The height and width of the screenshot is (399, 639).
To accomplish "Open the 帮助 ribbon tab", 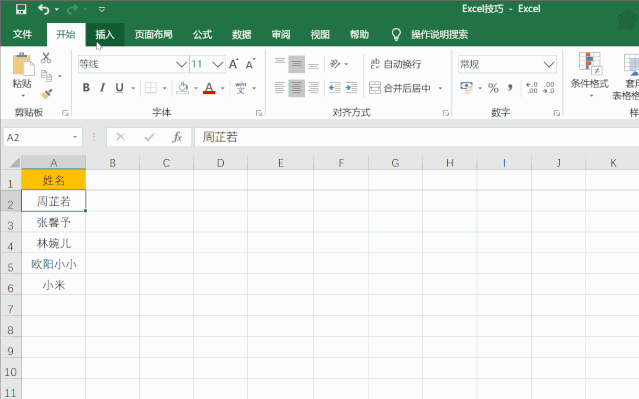I will (359, 34).
